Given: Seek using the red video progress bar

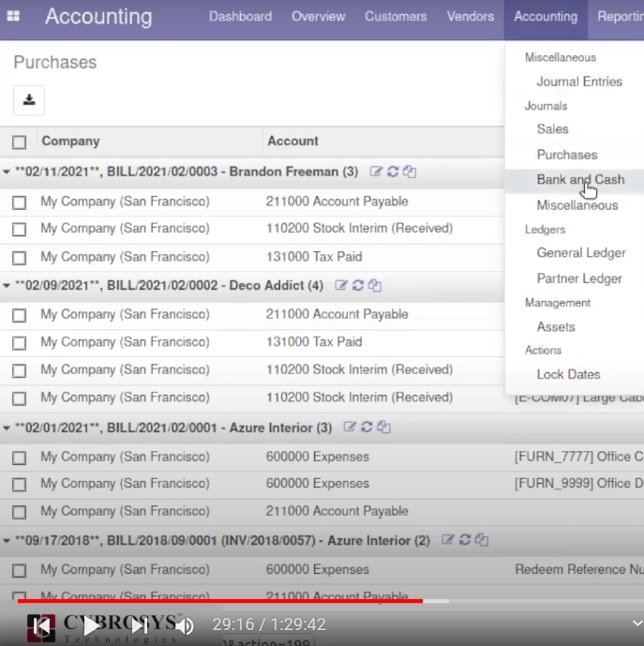Looking at the screenshot, I should click(x=220, y=601).
